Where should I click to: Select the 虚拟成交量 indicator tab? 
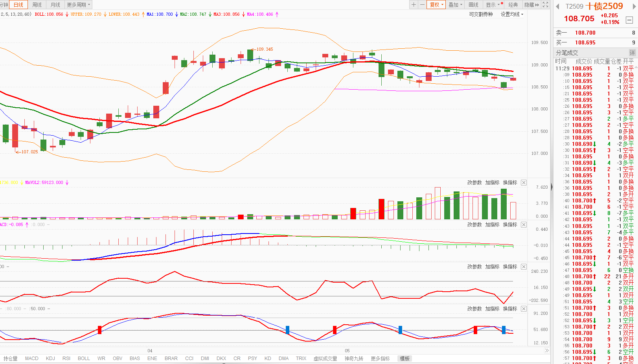point(325,358)
